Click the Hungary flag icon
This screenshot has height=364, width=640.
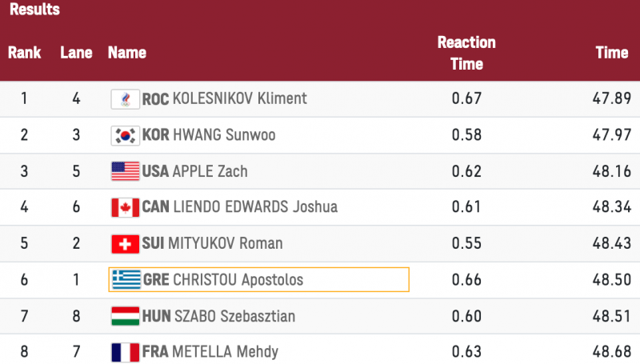[x=125, y=316]
